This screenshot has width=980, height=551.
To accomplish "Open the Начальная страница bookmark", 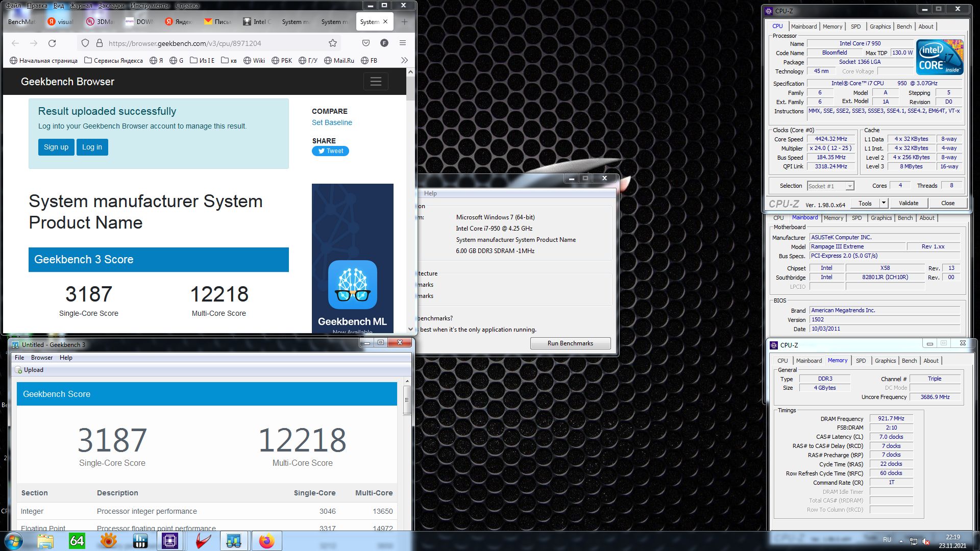I will [43, 60].
